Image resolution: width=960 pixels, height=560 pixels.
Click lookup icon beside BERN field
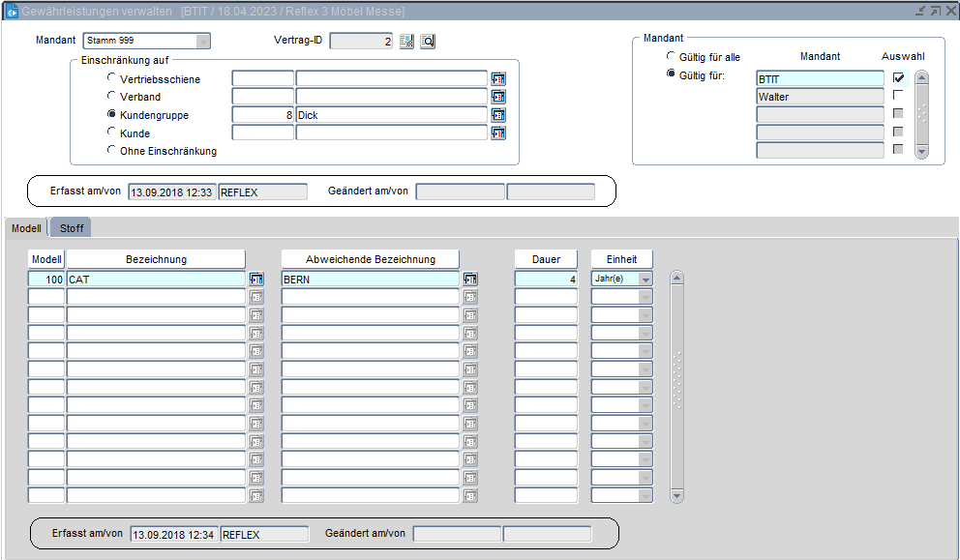(470, 279)
